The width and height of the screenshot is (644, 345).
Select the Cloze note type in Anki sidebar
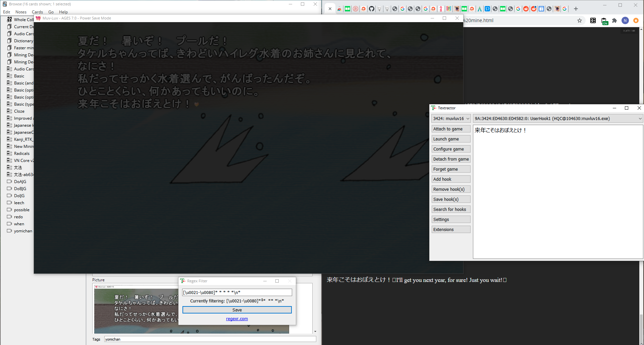(19, 111)
